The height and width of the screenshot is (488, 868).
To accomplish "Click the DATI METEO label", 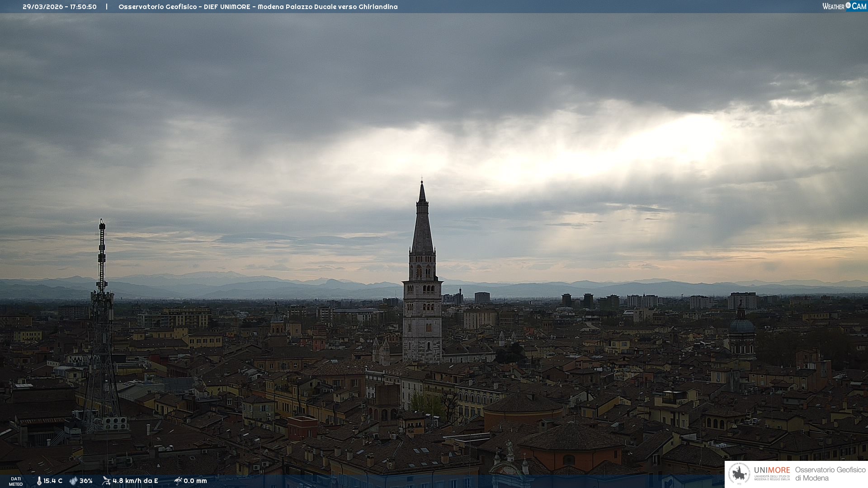I will pos(16,481).
